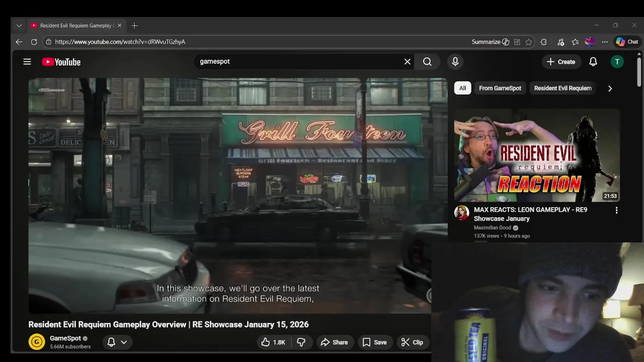Open the favorites list icon
This screenshot has height=362, width=644.
(x=575, y=42)
